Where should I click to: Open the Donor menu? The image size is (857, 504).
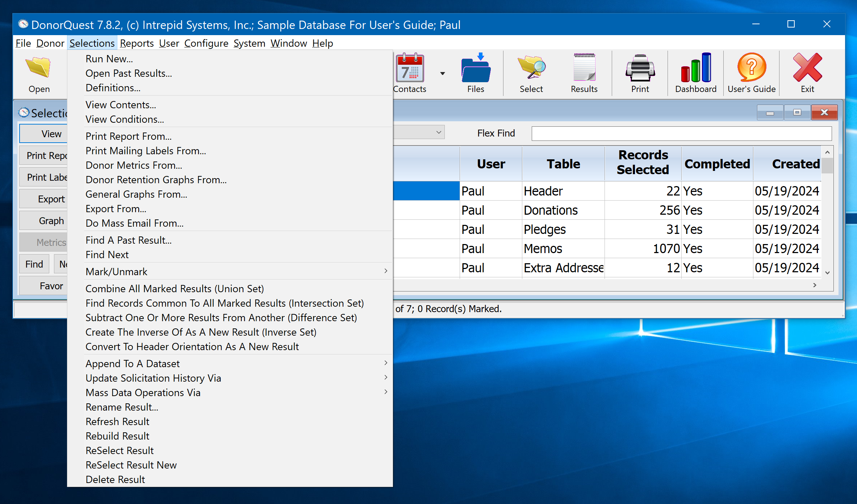pyautogui.click(x=50, y=43)
